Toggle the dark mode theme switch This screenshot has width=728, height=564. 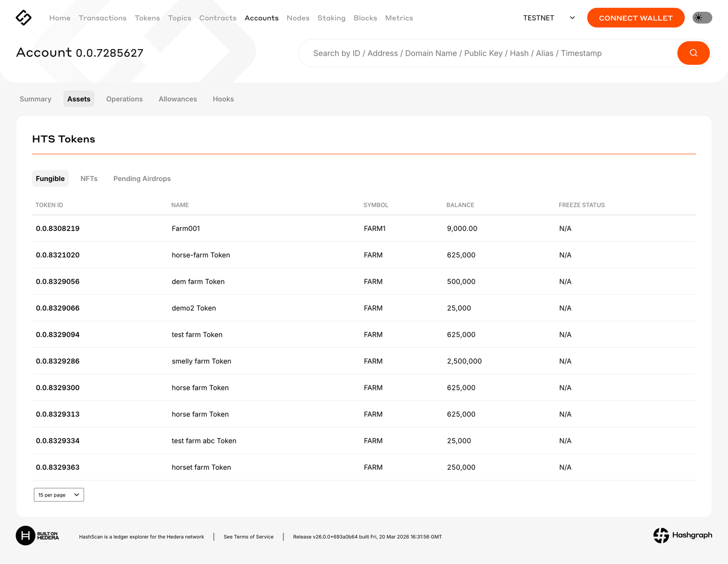point(702,18)
